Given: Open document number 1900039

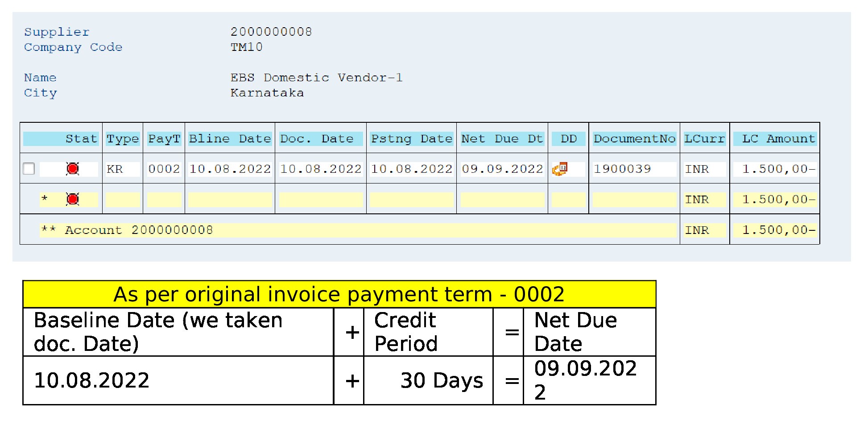Looking at the screenshot, I should [x=622, y=169].
